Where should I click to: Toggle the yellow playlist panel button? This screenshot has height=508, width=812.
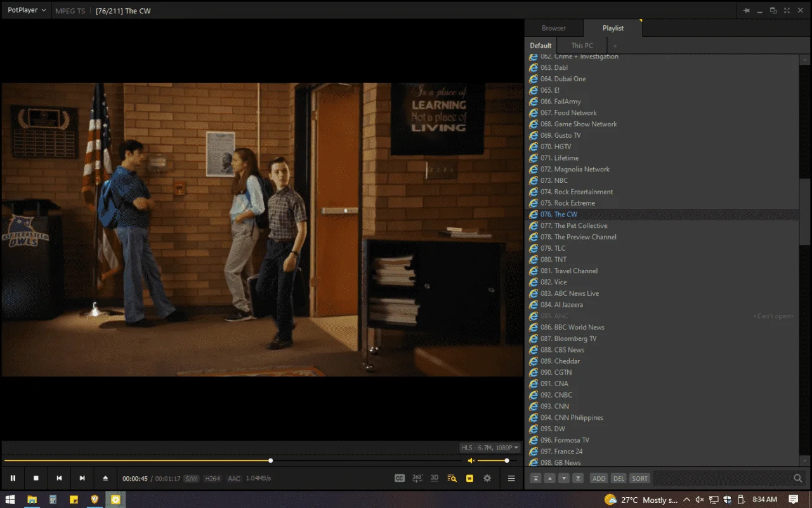469,478
